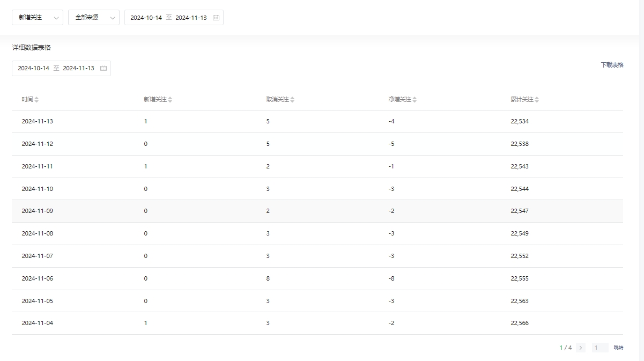Image resolution: width=644 pixels, height=361 pixels.
Task: Click the page number input box
Action: click(599, 348)
